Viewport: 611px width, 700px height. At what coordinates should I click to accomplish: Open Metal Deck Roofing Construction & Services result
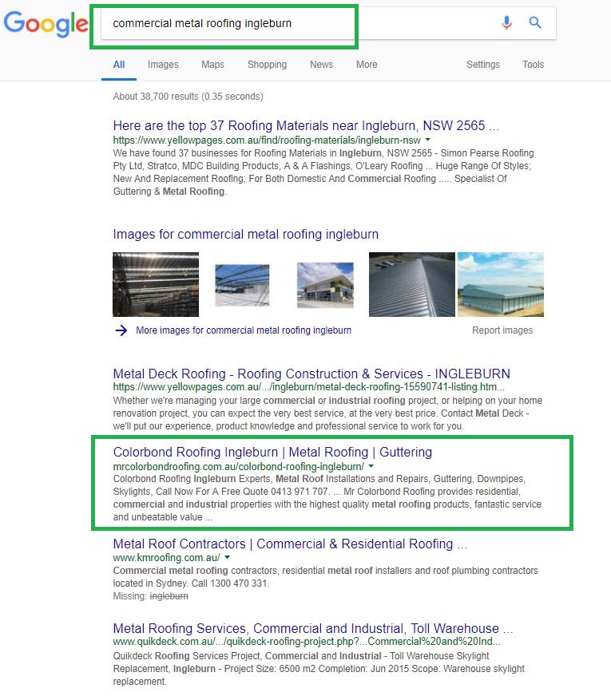311,374
